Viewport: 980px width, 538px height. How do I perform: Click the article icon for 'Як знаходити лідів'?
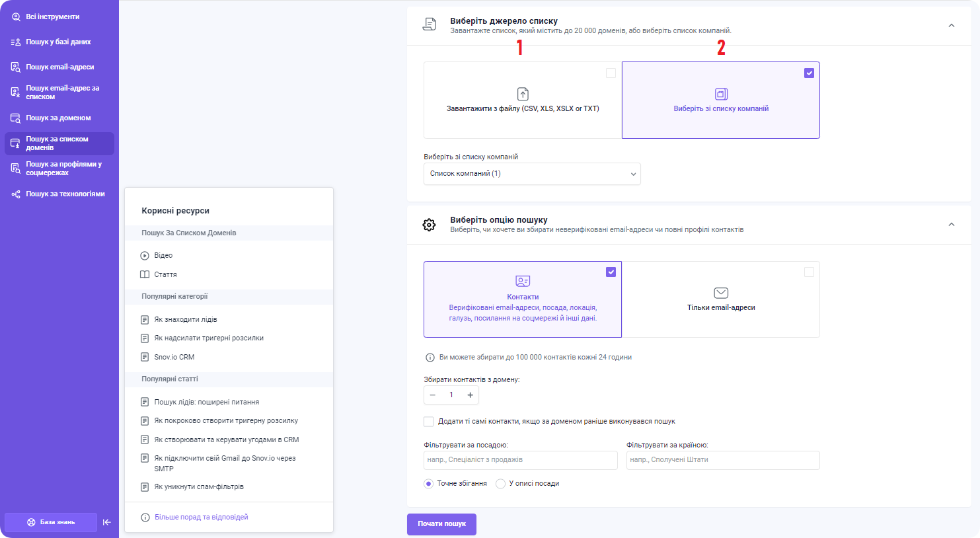pos(145,319)
